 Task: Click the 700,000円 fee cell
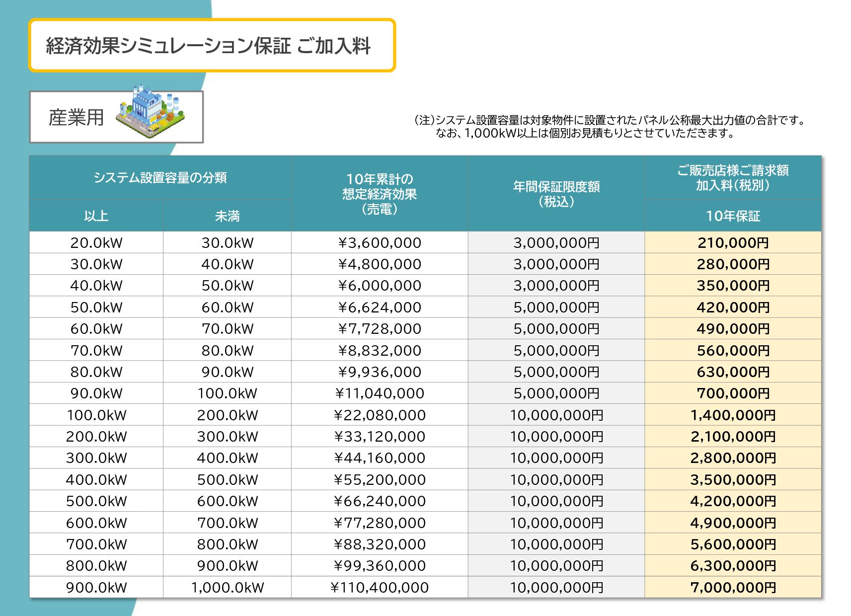coord(733,393)
